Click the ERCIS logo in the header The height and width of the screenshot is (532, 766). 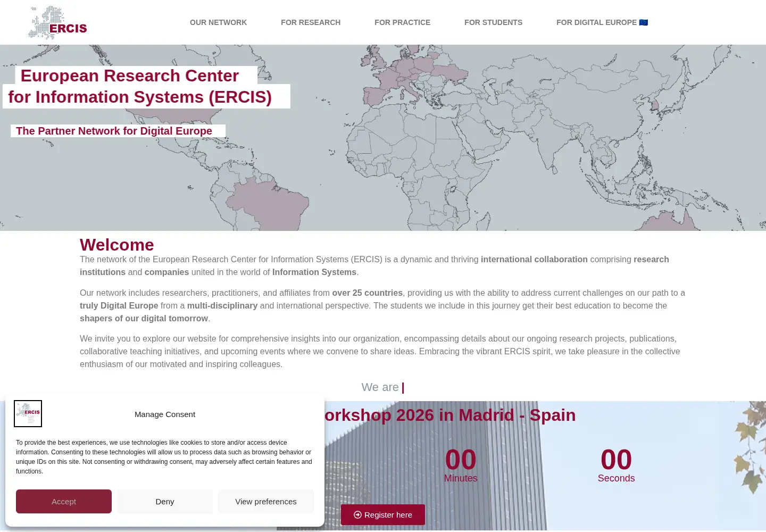[x=57, y=23]
